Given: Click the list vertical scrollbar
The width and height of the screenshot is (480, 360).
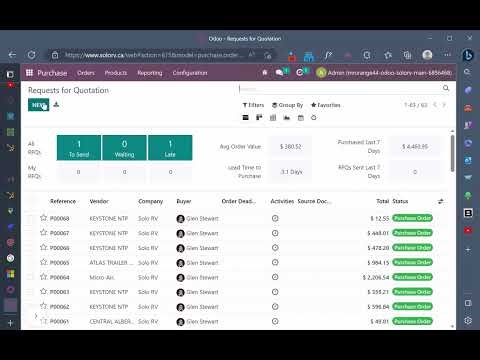Looking at the screenshot, I should [452, 153].
